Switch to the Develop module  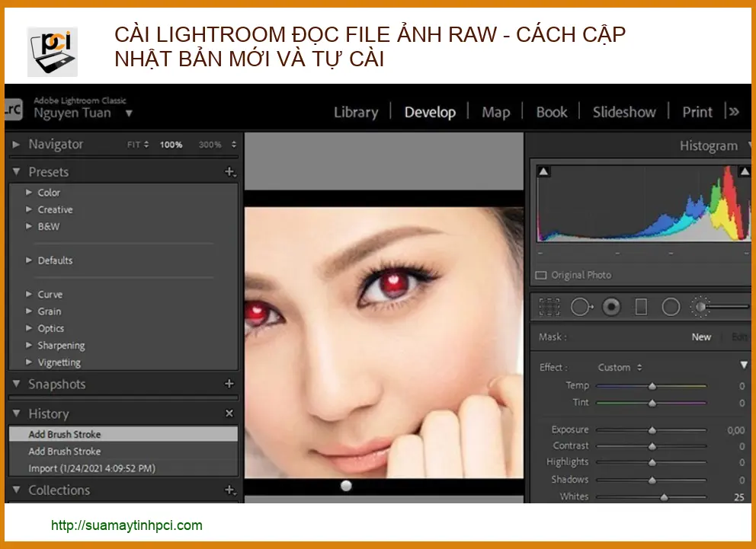pos(430,112)
